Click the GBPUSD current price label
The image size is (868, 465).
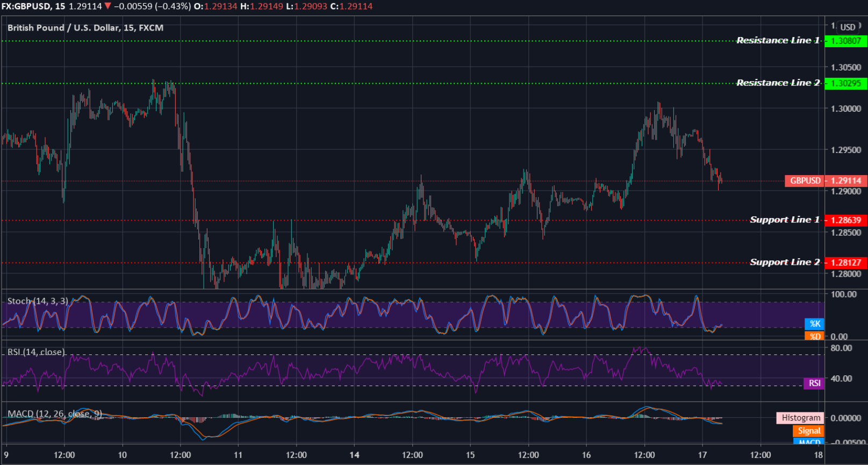coord(805,181)
